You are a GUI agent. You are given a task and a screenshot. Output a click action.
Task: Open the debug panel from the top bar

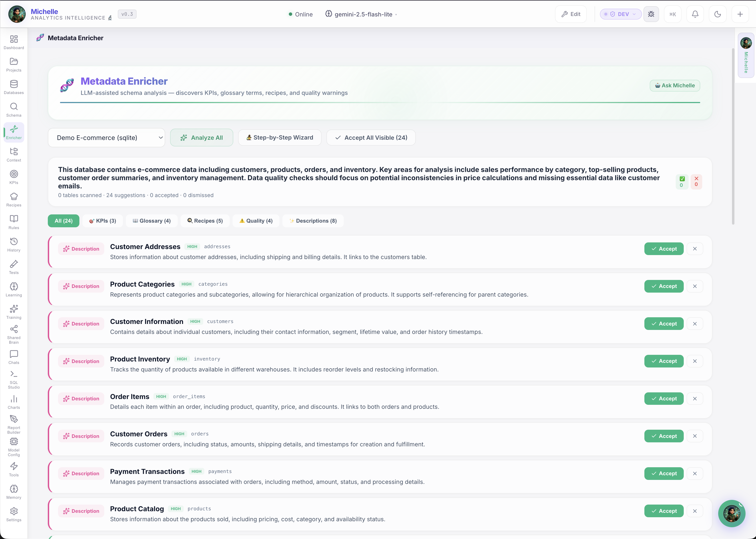click(x=651, y=14)
